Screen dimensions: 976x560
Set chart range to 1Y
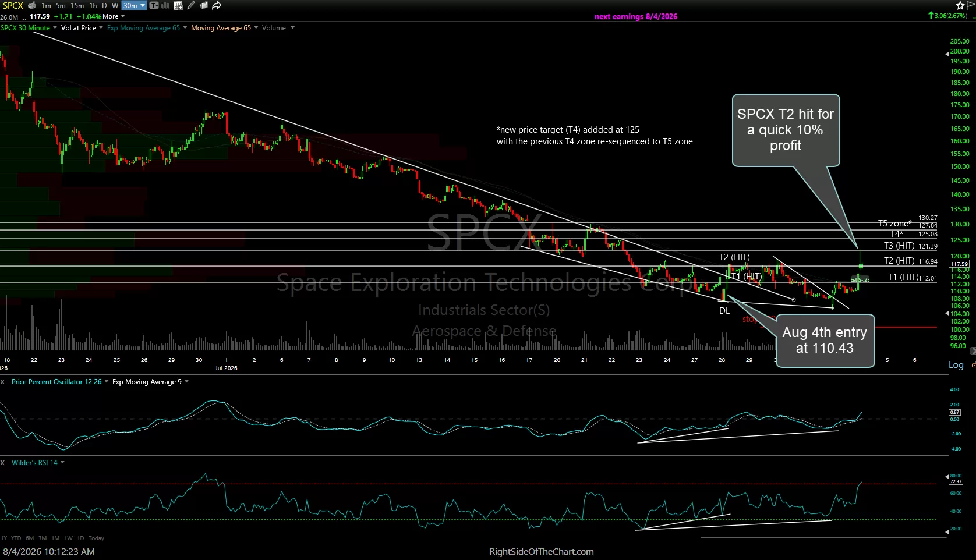(4, 538)
